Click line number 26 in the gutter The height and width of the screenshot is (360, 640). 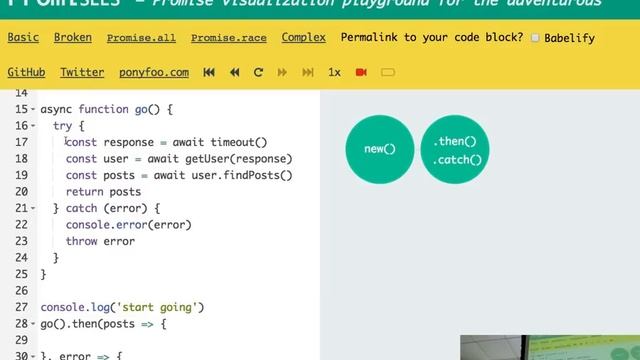pyautogui.click(x=21, y=291)
